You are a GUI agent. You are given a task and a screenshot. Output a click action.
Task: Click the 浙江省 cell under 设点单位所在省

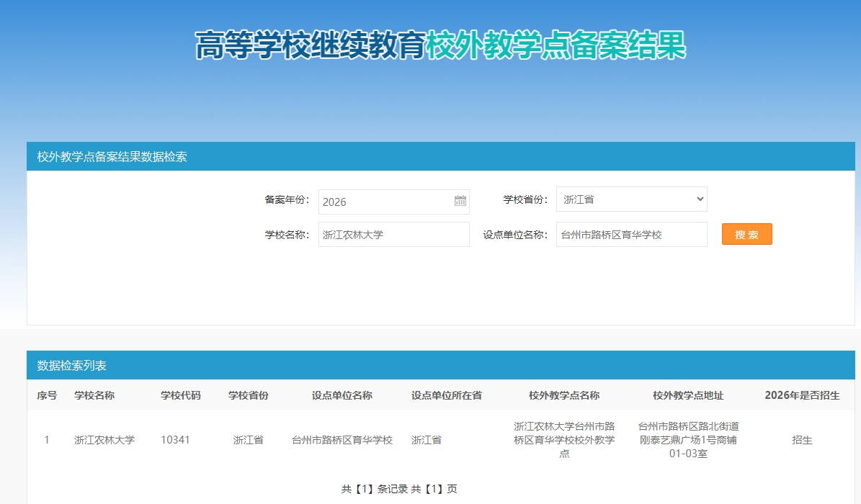point(426,440)
